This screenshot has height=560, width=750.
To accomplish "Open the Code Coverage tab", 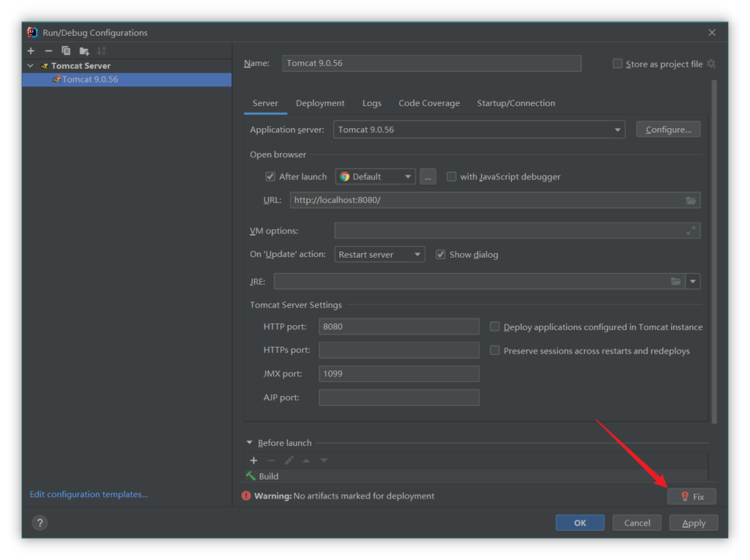I will tap(429, 103).
